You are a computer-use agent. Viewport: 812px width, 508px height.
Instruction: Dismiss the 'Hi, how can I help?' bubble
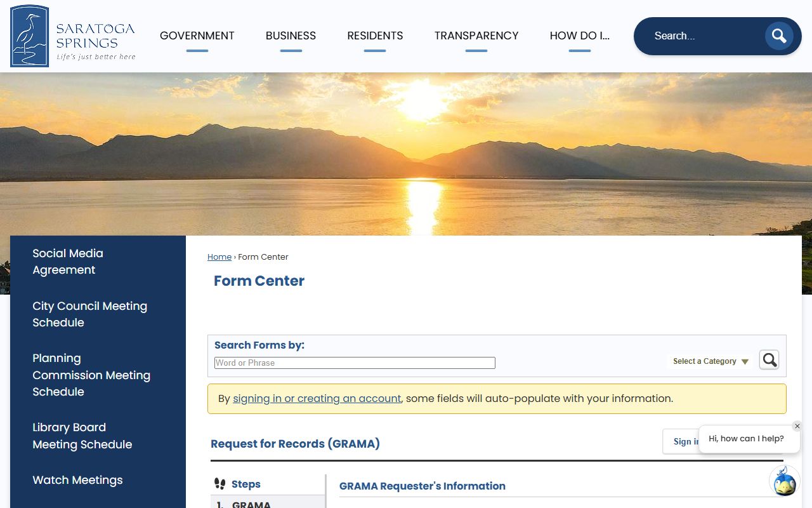coord(797,426)
